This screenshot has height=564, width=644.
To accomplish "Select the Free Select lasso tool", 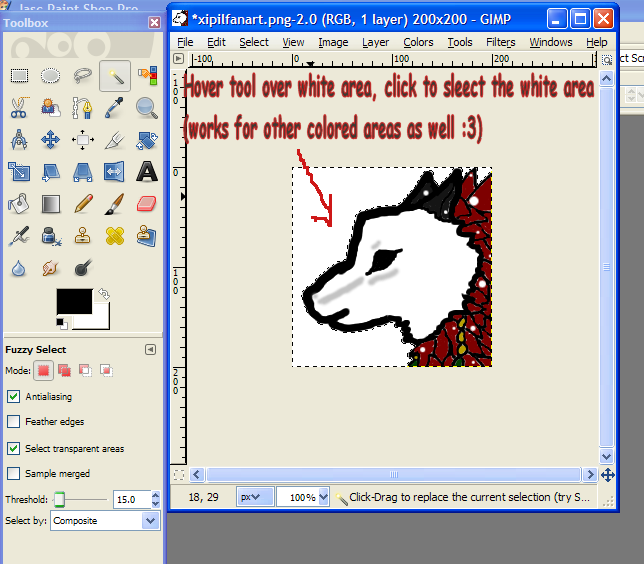I will [83, 76].
